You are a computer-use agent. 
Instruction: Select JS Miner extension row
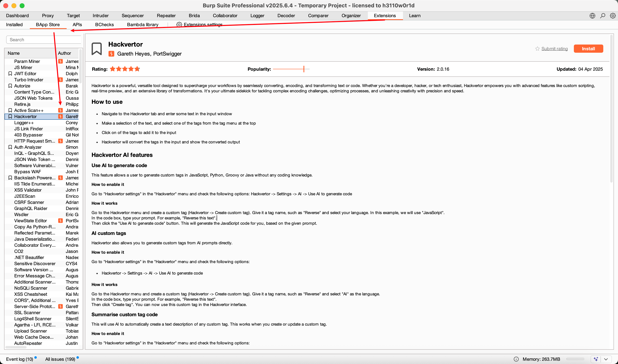42,67
